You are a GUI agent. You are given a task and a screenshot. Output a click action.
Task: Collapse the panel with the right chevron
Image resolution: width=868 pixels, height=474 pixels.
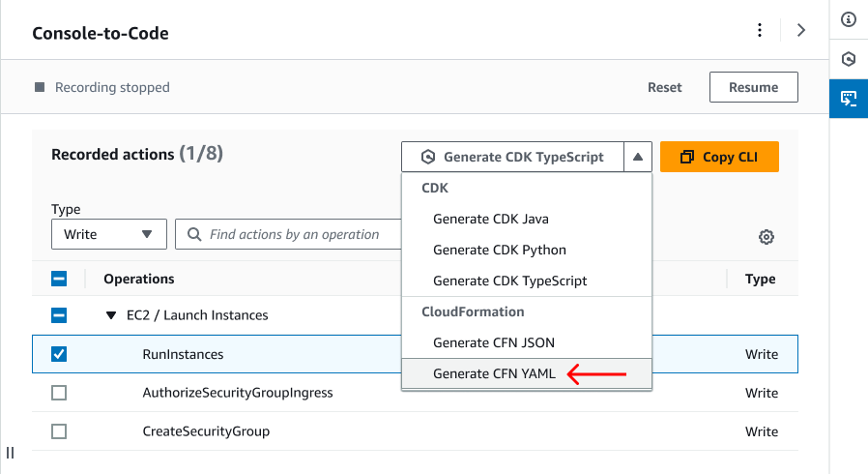tap(800, 31)
